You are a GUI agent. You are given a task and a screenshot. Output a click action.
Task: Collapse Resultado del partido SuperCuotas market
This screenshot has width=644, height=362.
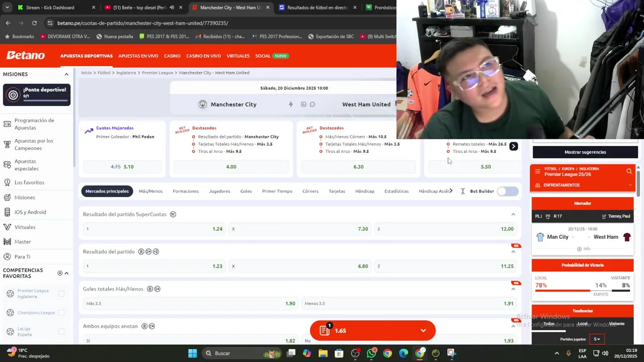(x=513, y=215)
